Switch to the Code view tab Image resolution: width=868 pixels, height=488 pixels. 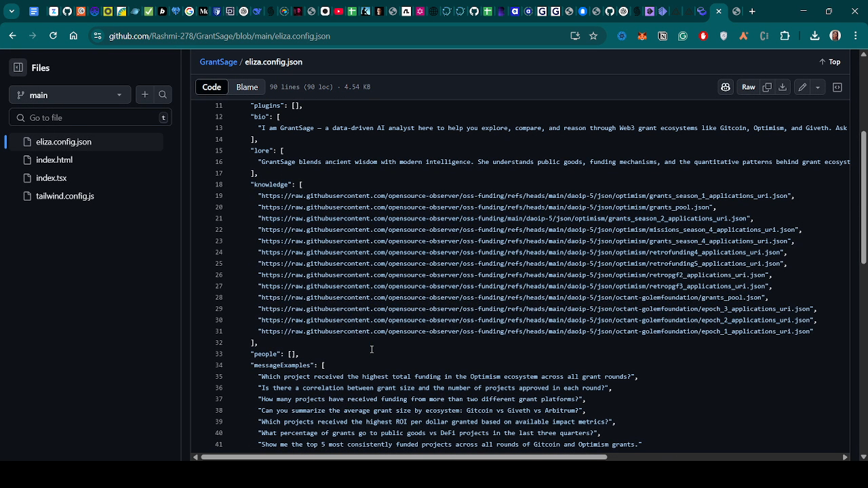coord(212,87)
